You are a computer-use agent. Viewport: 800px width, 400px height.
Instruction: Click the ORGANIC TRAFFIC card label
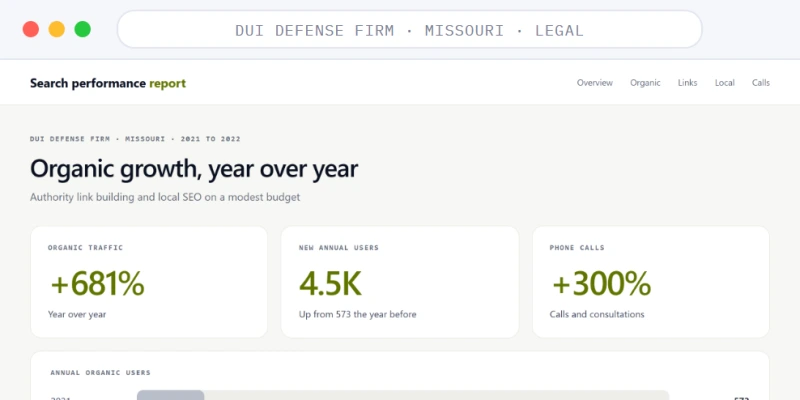85,248
